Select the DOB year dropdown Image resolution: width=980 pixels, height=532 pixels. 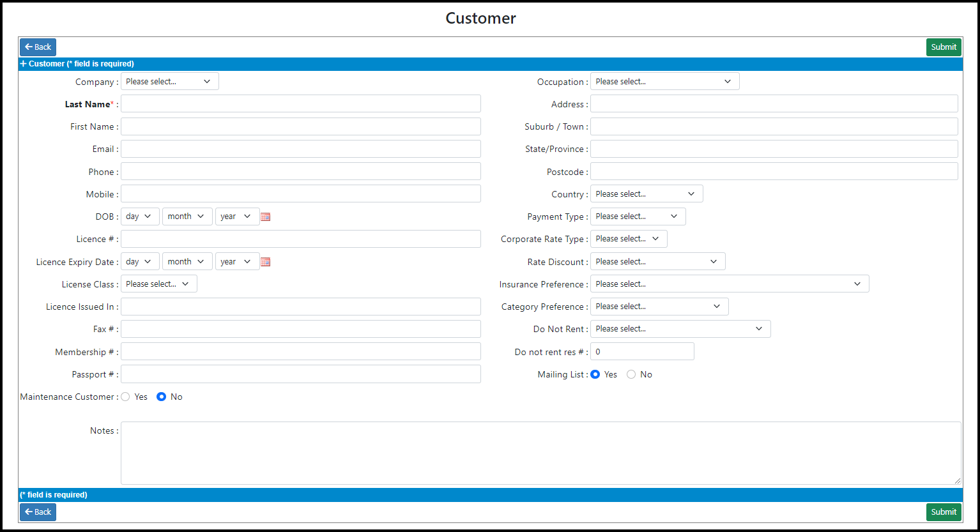point(238,217)
